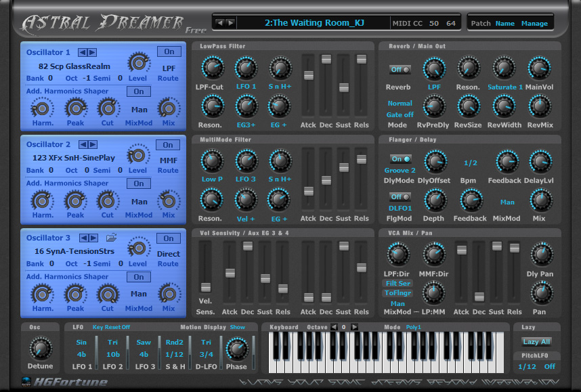Click the MainVol knob
Screen dimensions: 581x392
point(539,68)
